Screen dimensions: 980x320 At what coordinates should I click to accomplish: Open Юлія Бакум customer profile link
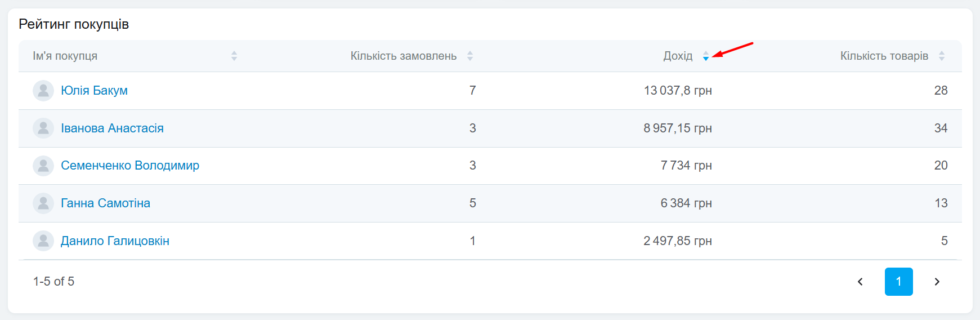[94, 91]
